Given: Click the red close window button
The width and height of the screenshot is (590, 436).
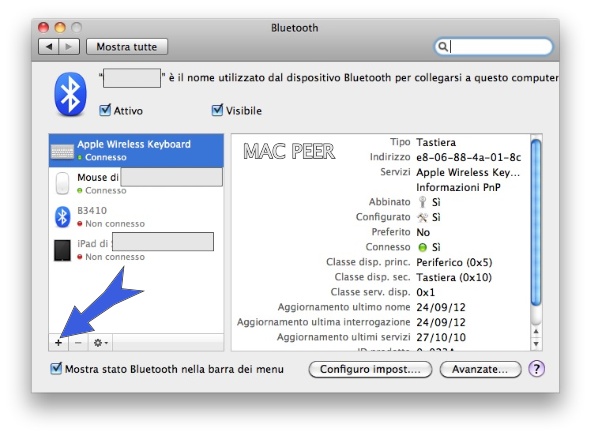Looking at the screenshot, I should click(44, 27).
